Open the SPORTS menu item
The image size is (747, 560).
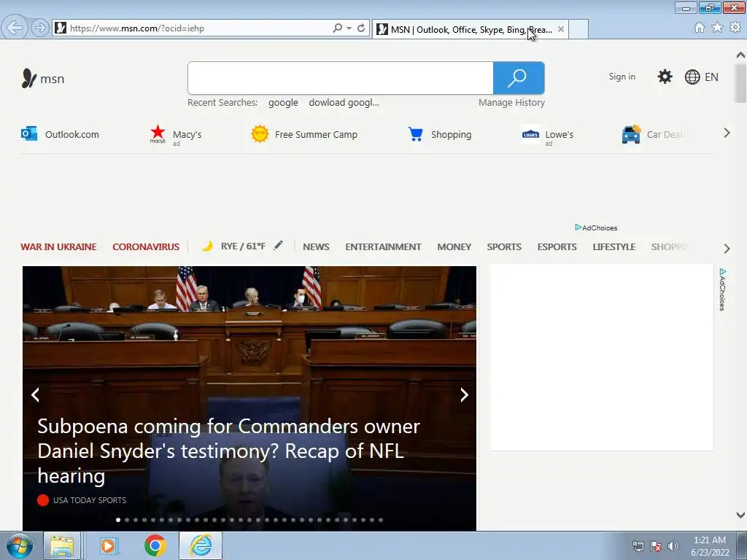(504, 246)
